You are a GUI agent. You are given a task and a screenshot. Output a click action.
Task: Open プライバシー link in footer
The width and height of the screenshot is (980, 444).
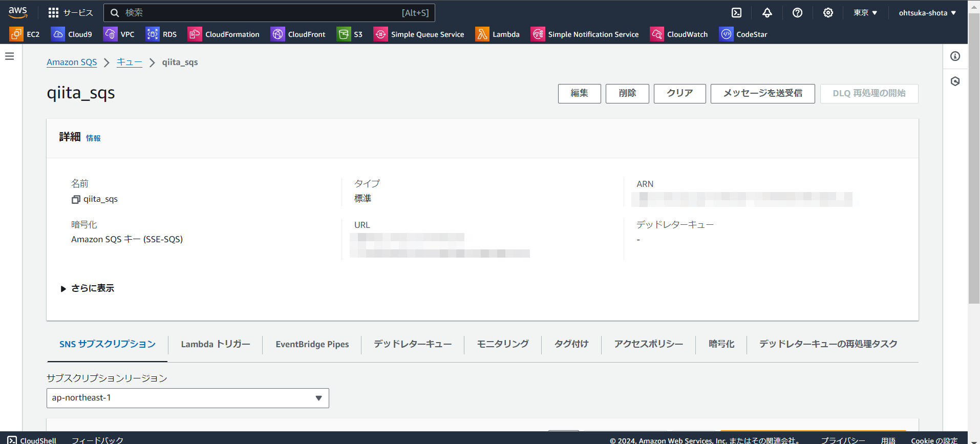(843, 440)
